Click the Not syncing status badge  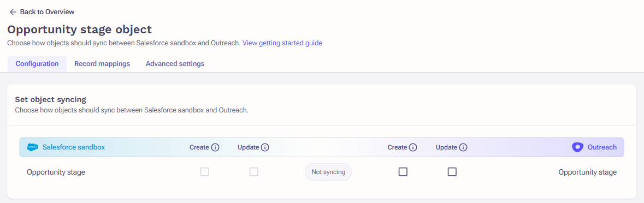(328, 172)
